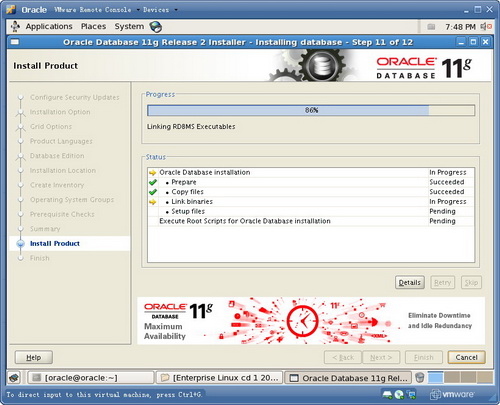Launch the web browser globe icon

tap(156, 27)
